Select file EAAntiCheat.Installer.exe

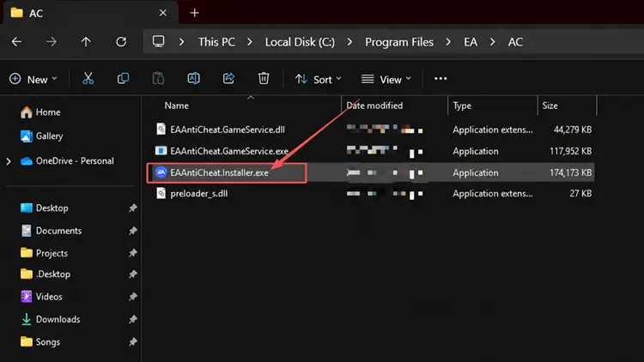coord(219,172)
